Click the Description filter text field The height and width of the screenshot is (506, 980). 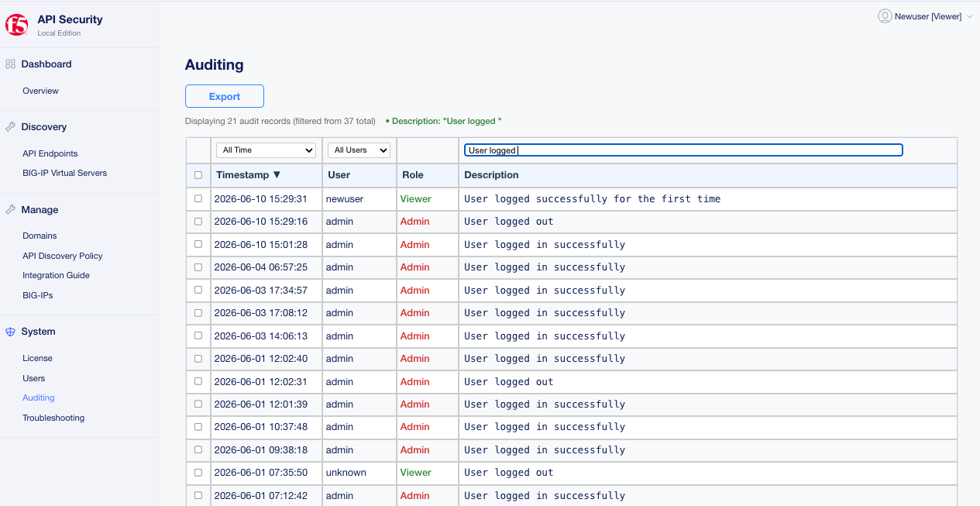coord(683,150)
